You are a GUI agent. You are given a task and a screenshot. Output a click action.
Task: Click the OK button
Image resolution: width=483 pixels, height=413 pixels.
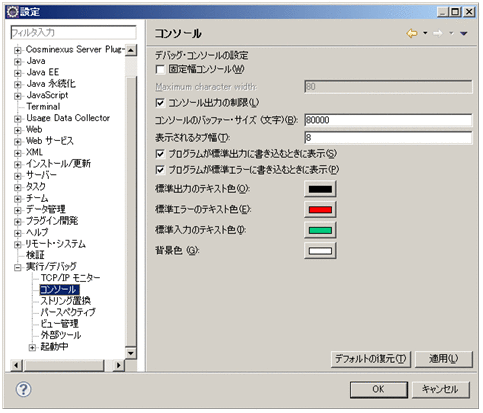point(379,389)
